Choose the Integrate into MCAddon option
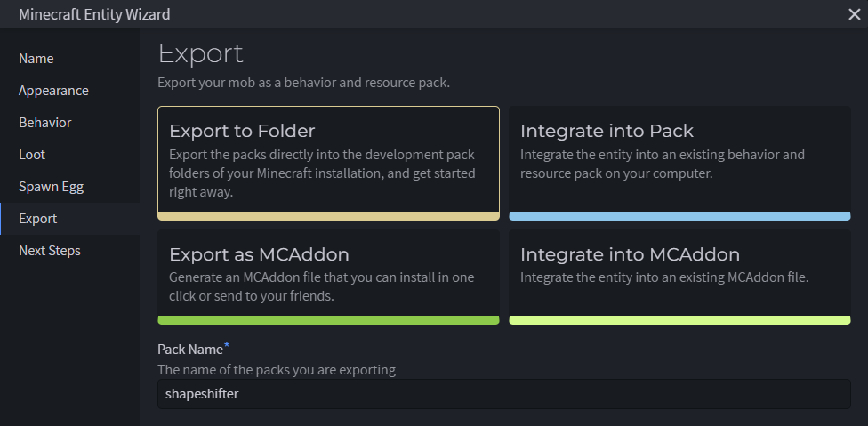 pyautogui.click(x=679, y=277)
